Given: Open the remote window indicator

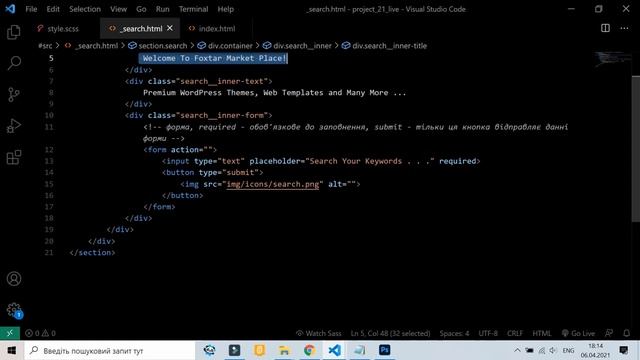Looking at the screenshot, I should pyautogui.click(x=10, y=333).
